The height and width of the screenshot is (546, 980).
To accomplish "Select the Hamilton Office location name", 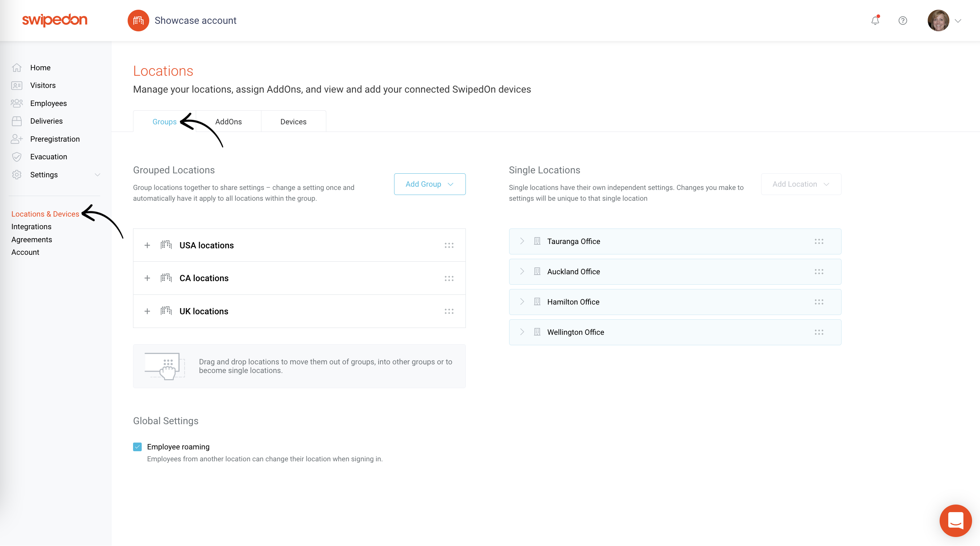I will click(x=573, y=302).
